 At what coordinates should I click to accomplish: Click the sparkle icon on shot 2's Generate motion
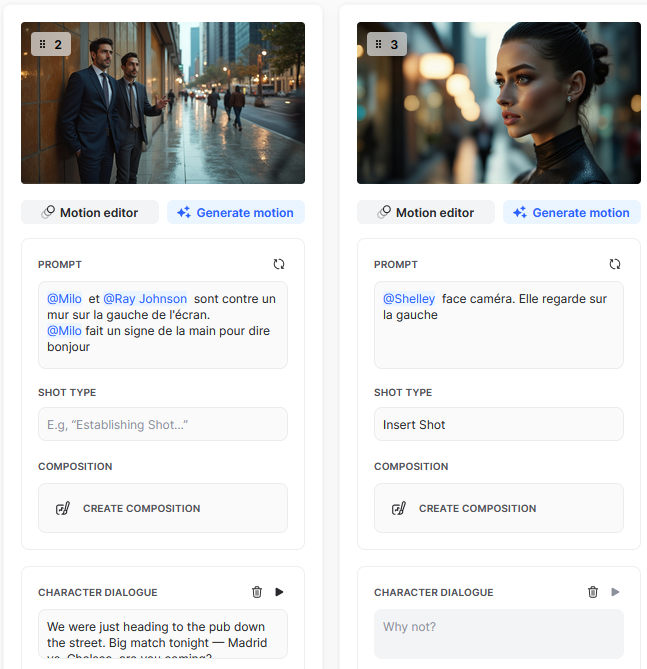click(x=184, y=212)
